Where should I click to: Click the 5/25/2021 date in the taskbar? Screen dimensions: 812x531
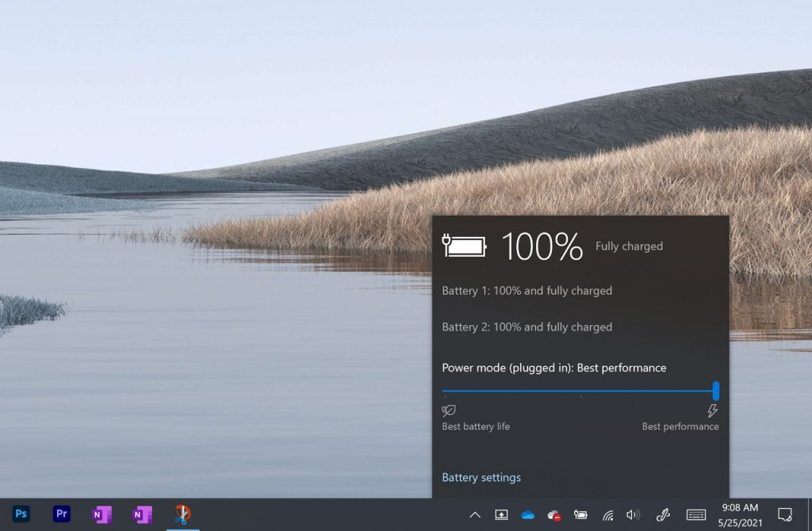click(740, 523)
